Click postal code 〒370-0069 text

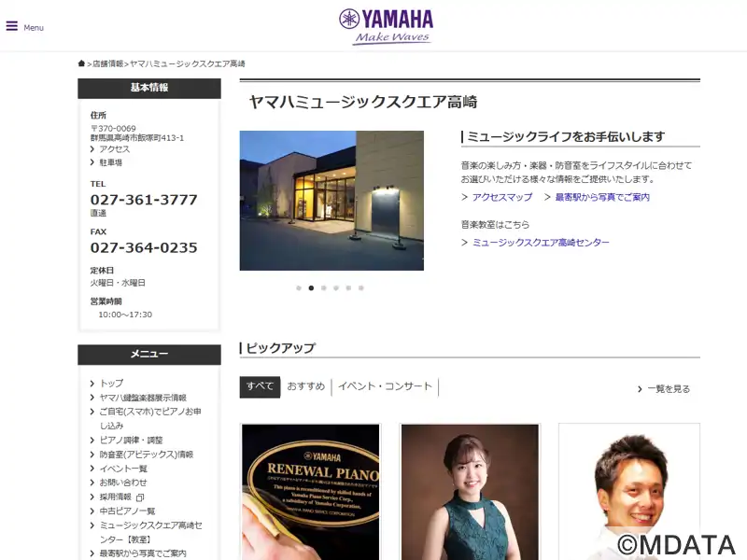(x=113, y=129)
